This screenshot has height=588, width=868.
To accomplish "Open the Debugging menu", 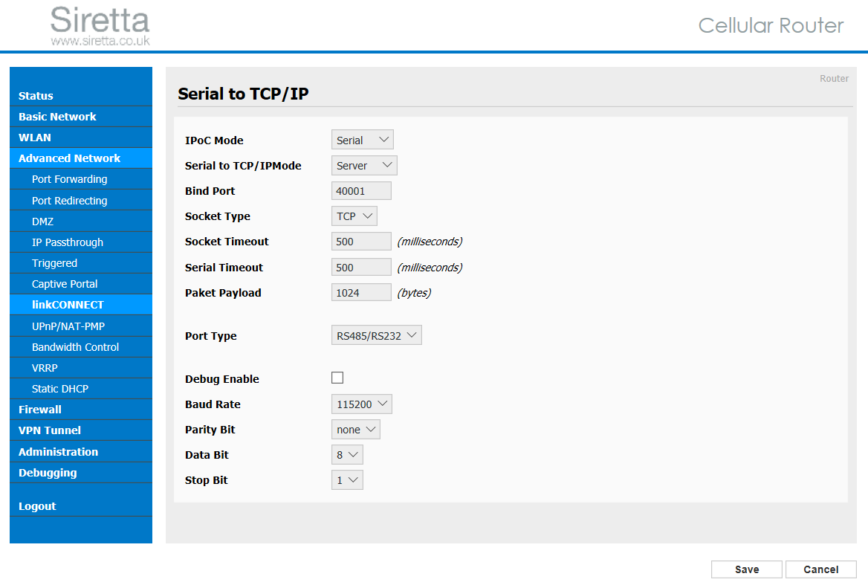I will tap(81, 473).
